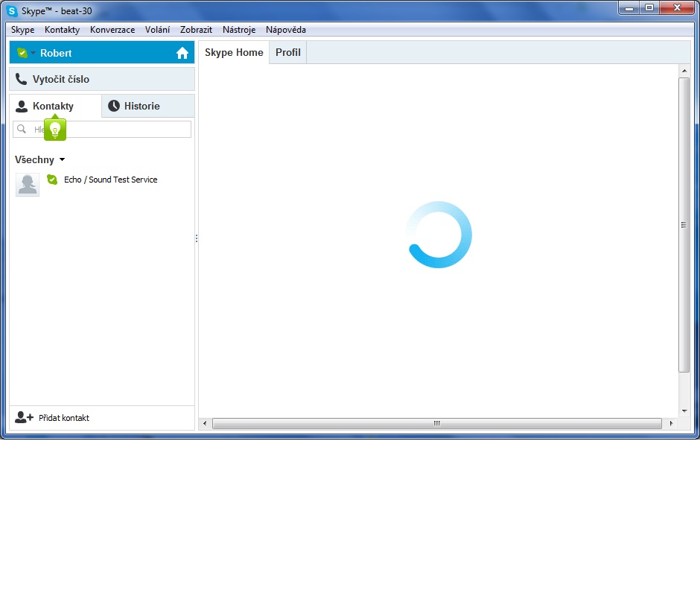Click Přidat kontakt to add contact
The height and width of the screenshot is (596, 700).
64,418
